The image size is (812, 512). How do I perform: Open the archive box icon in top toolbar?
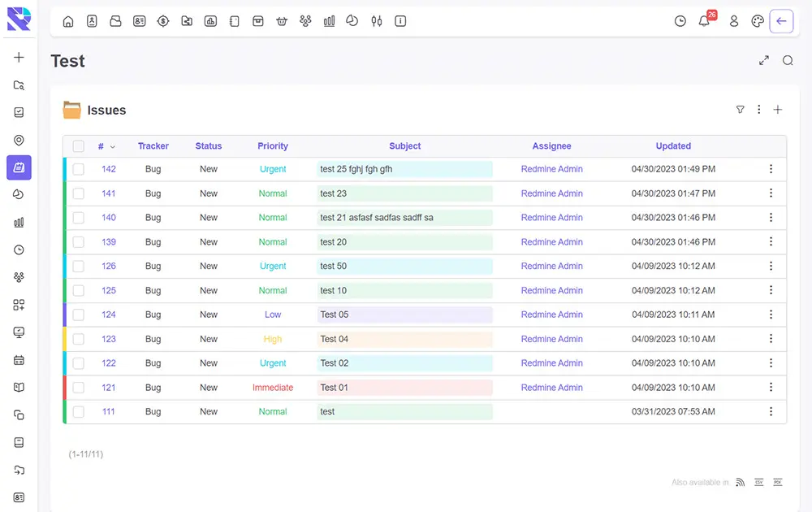(x=258, y=21)
